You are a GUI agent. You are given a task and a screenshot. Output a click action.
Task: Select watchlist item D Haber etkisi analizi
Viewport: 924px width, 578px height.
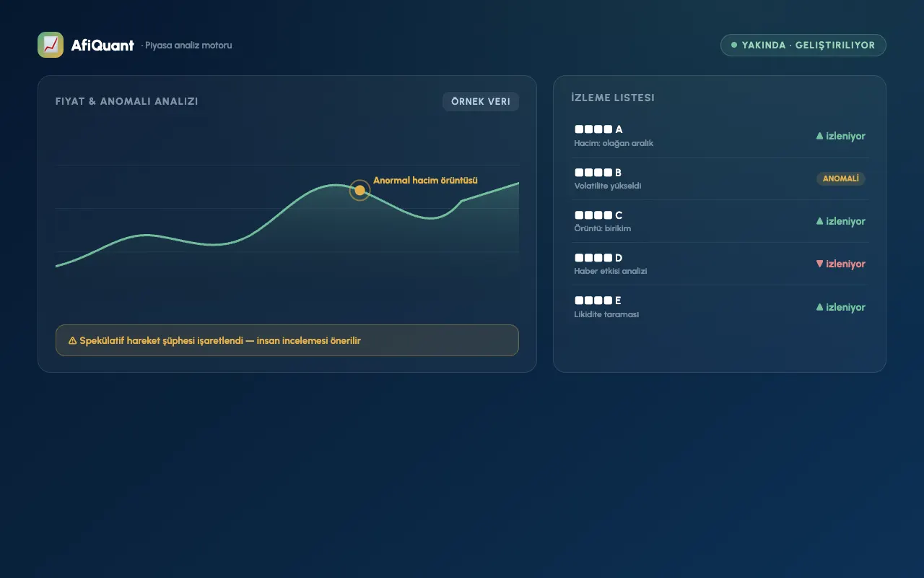[x=720, y=264]
